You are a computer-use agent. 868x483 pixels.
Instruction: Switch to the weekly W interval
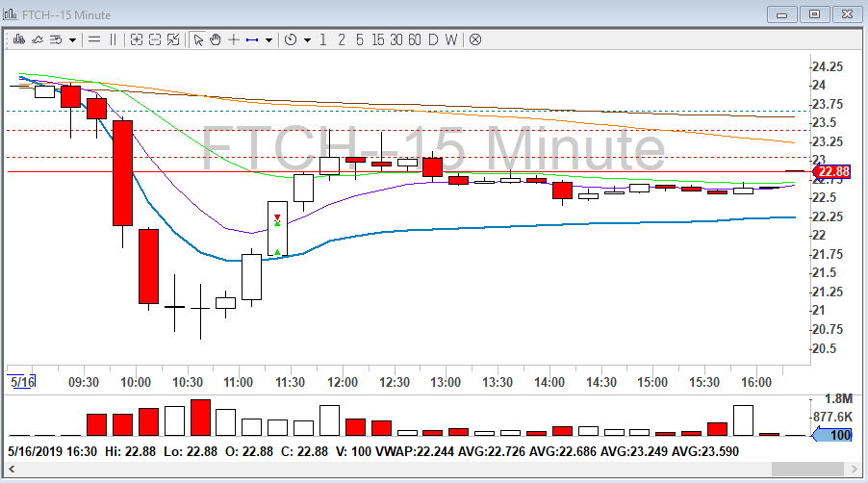[451, 39]
